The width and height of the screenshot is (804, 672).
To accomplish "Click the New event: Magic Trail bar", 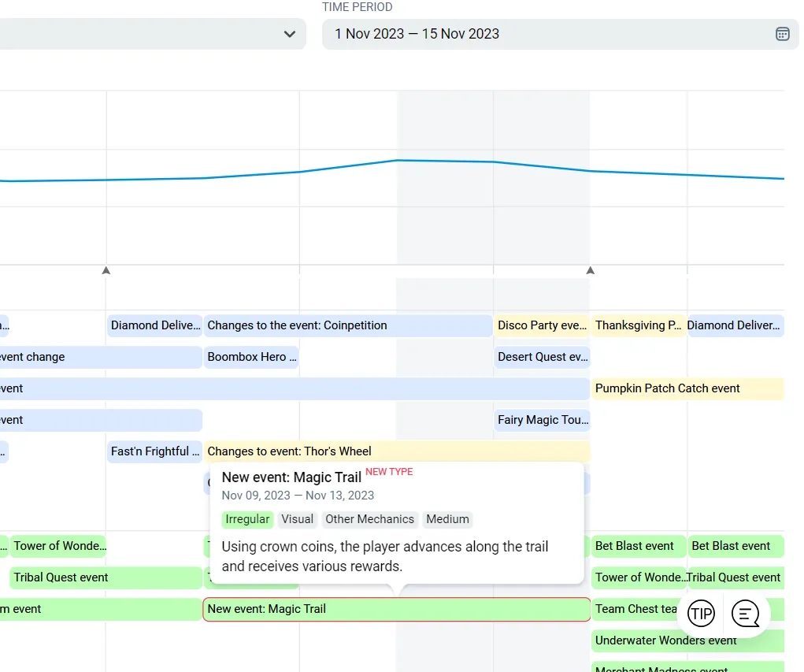I will [396, 609].
